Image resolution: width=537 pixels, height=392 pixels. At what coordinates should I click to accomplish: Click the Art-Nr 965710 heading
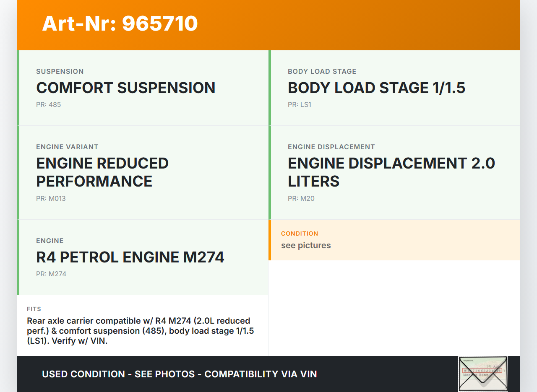tap(120, 23)
